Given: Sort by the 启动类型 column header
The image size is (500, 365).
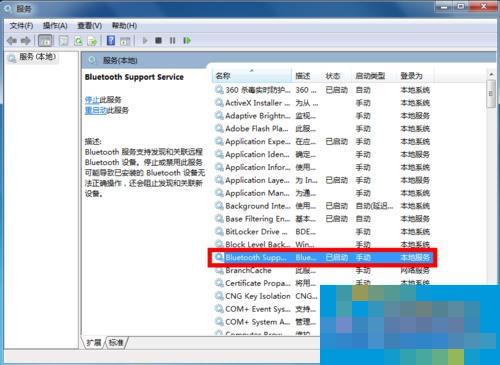Looking at the screenshot, I should pos(374,76).
